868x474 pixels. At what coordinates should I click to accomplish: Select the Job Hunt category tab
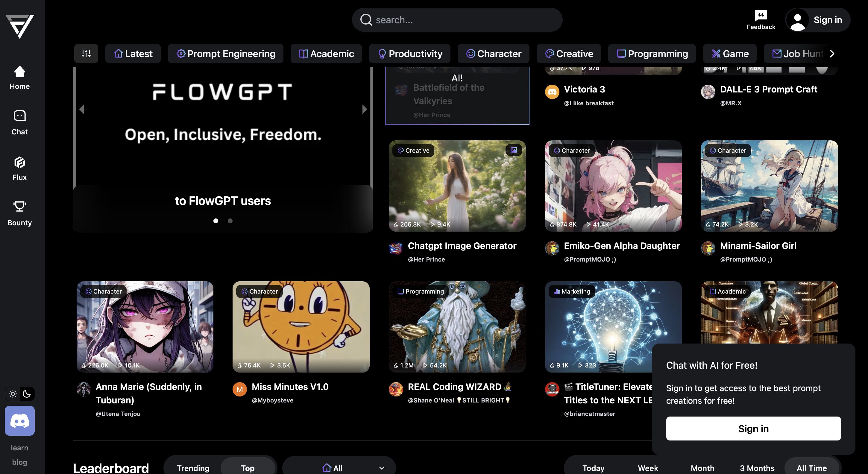[797, 54]
